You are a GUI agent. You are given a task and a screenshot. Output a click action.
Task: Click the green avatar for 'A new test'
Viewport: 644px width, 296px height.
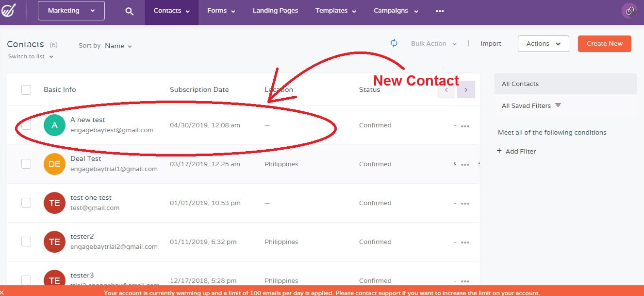coord(54,125)
